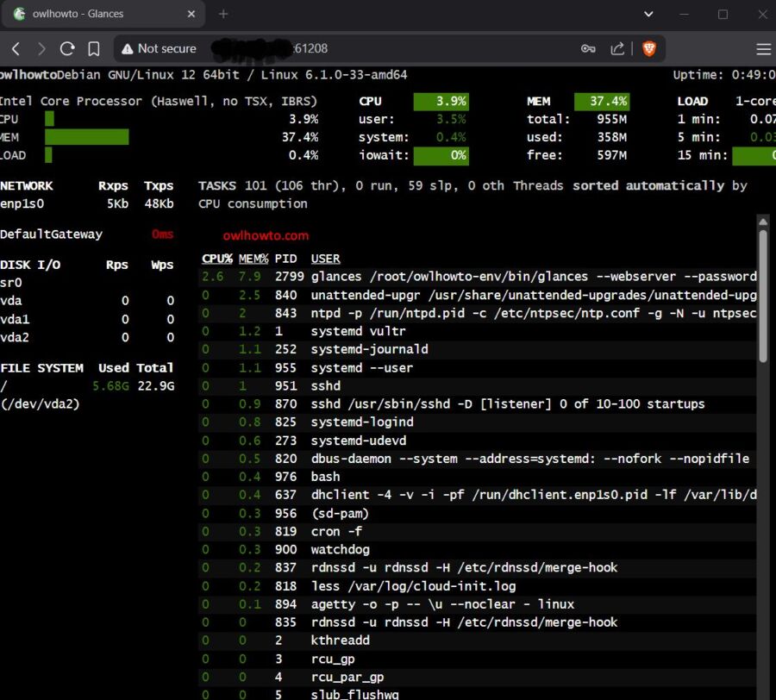776x700 pixels.
Task: Open the saved password key icon
Action: pyautogui.click(x=588, y=48)
